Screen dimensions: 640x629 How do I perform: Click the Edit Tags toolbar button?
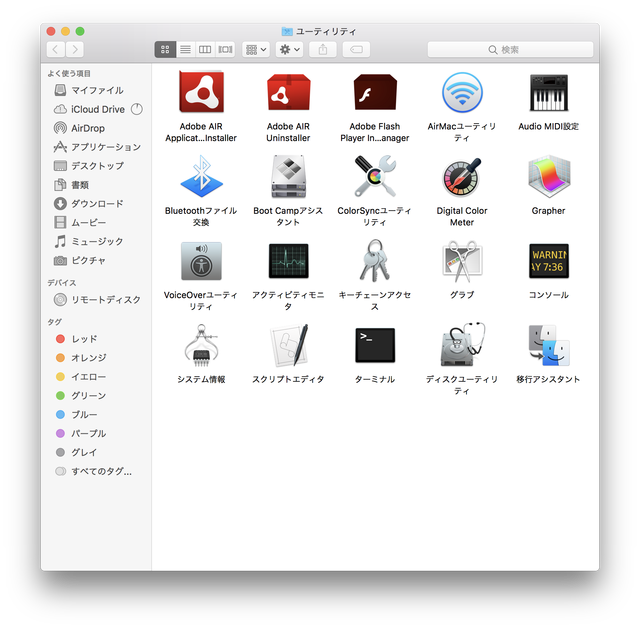[356, 49]
